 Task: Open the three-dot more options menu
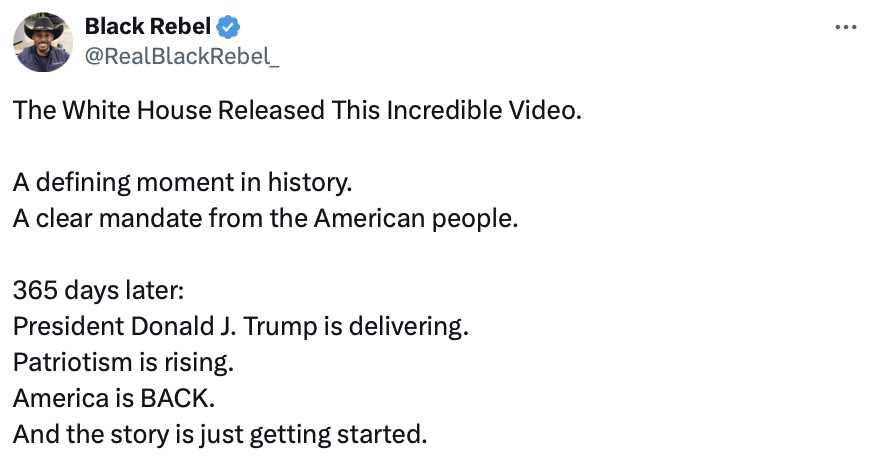coord(846,27)
